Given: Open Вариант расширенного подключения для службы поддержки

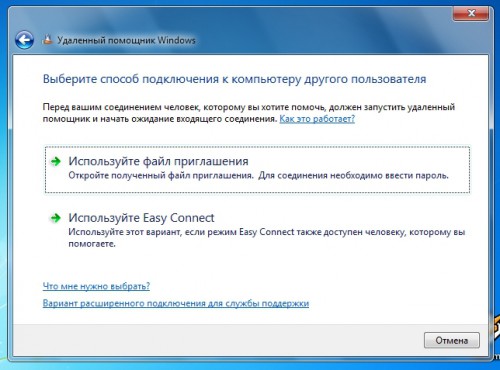Looking at the screenshot, I should coord(176,303).
